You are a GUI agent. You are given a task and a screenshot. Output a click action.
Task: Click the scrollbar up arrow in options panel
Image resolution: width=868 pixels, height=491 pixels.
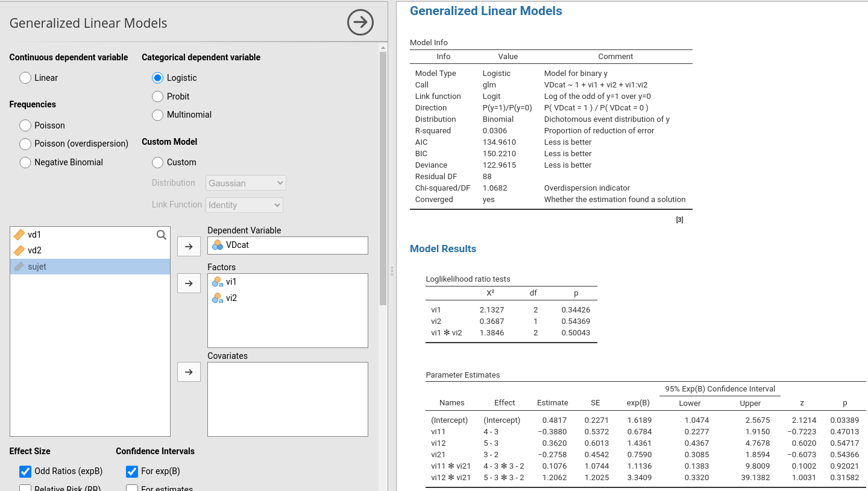(x=383, y=47)
